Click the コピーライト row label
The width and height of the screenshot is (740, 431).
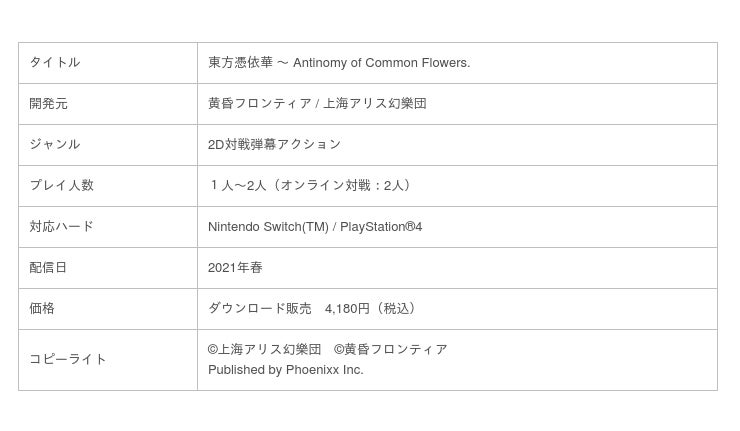(x=68, y=360)
